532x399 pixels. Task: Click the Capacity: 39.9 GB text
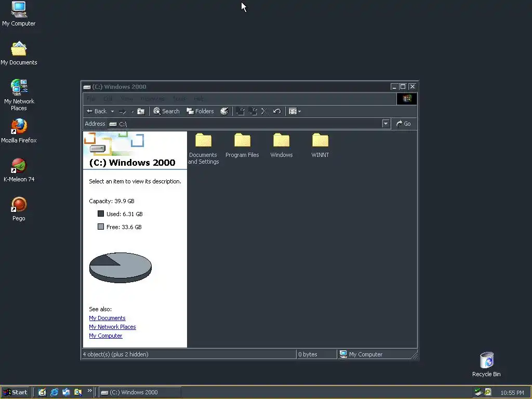112,201
